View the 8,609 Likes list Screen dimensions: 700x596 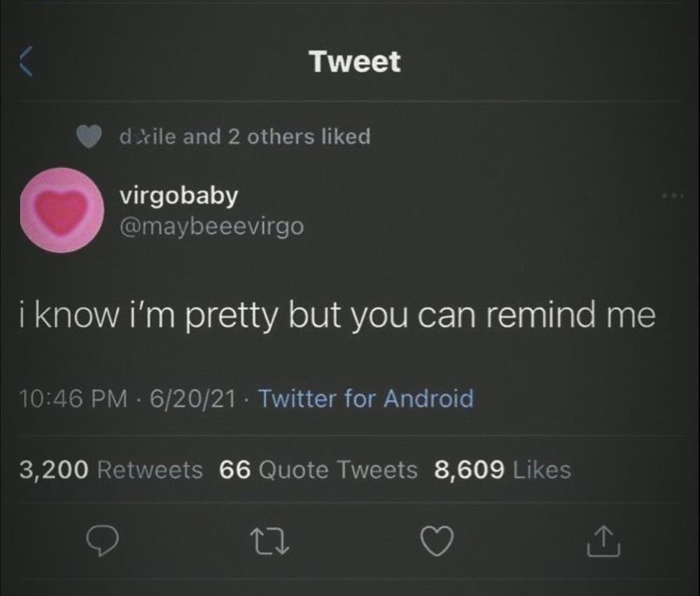503,470
